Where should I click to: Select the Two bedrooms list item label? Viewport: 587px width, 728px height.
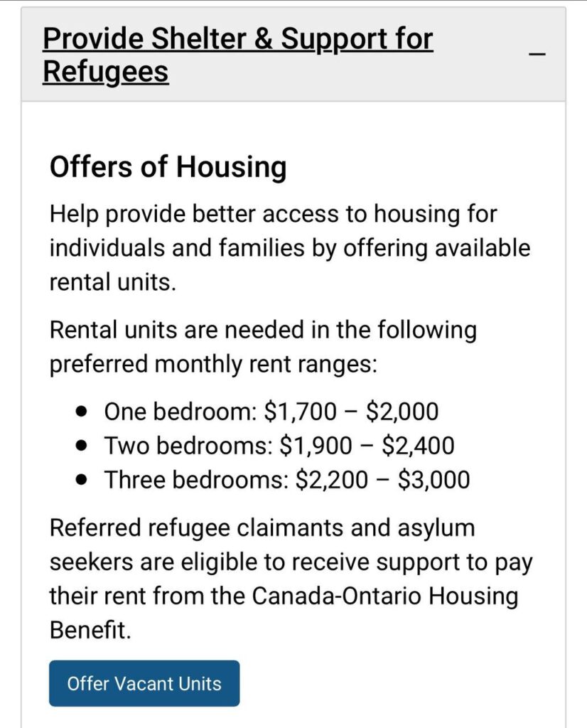click(x=188, y=445)
